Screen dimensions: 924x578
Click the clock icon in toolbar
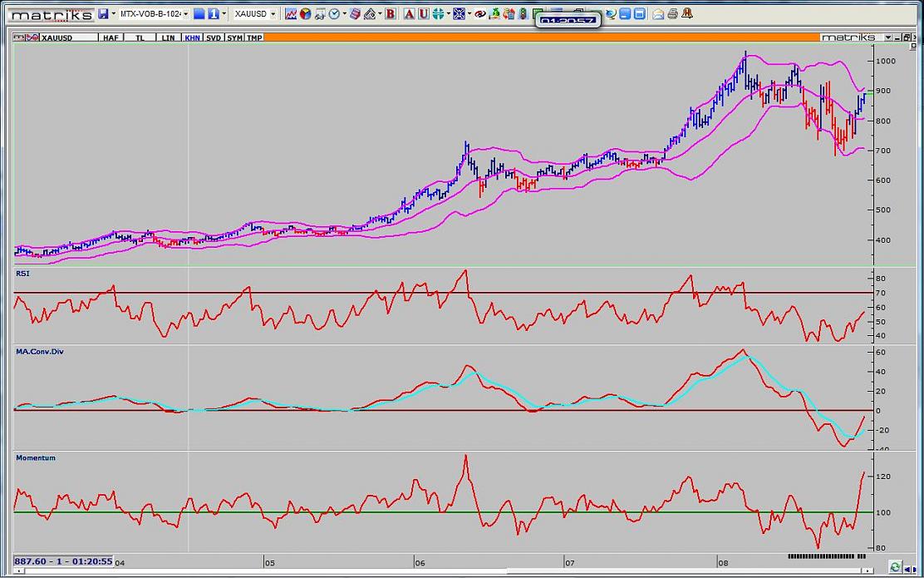coord(334,14)
